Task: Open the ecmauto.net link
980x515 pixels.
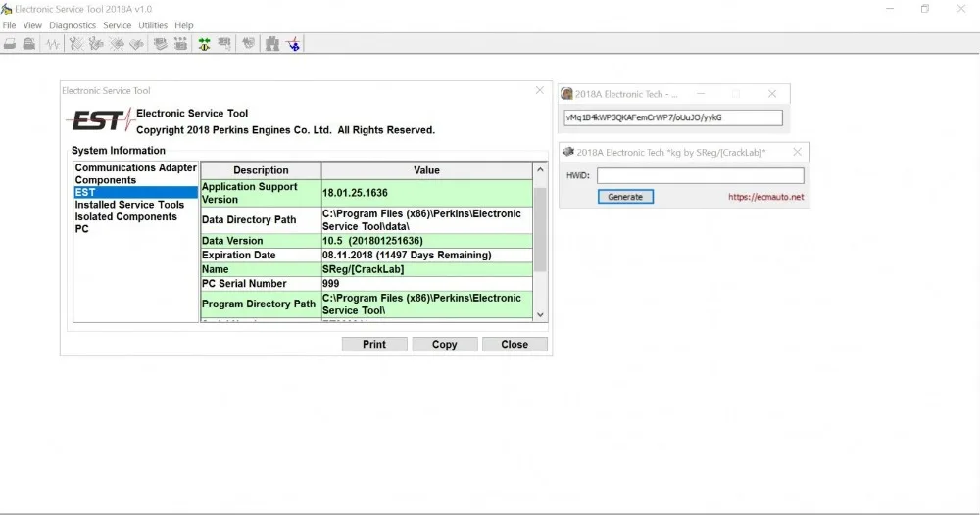Action: click(765, 197)
